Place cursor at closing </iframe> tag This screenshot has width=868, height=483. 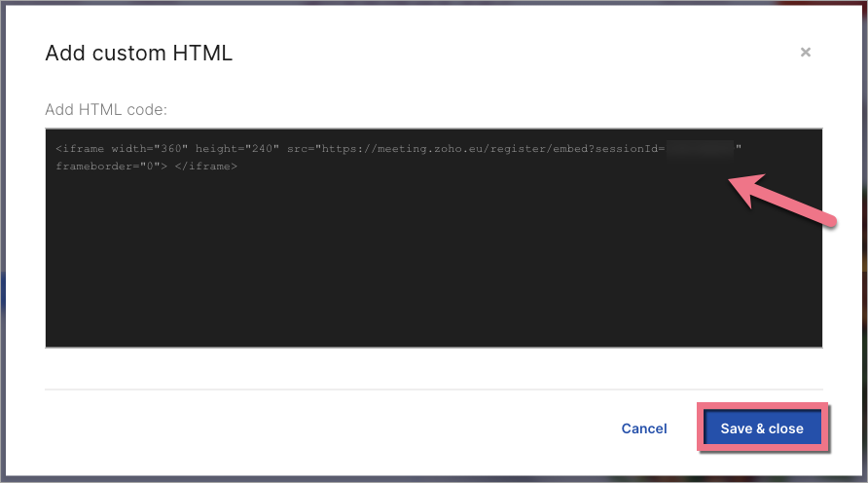point(209,167)
